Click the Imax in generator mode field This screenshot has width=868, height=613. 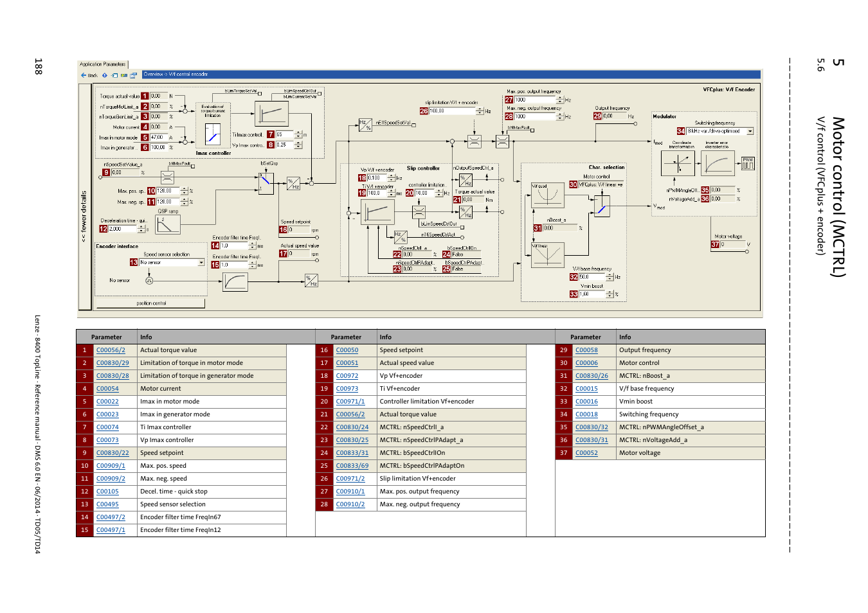[158, 147]
